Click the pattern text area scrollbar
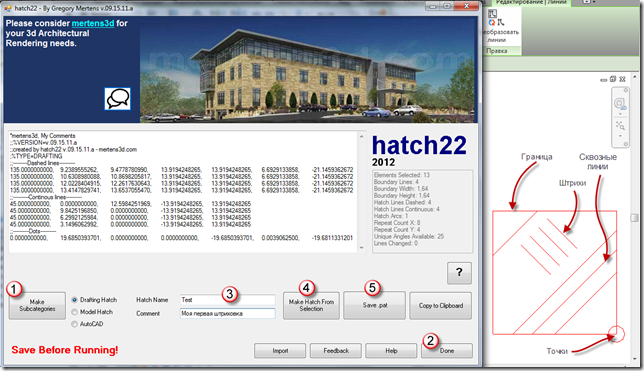This screenshot has height=371, width=644. pos(361,191)
